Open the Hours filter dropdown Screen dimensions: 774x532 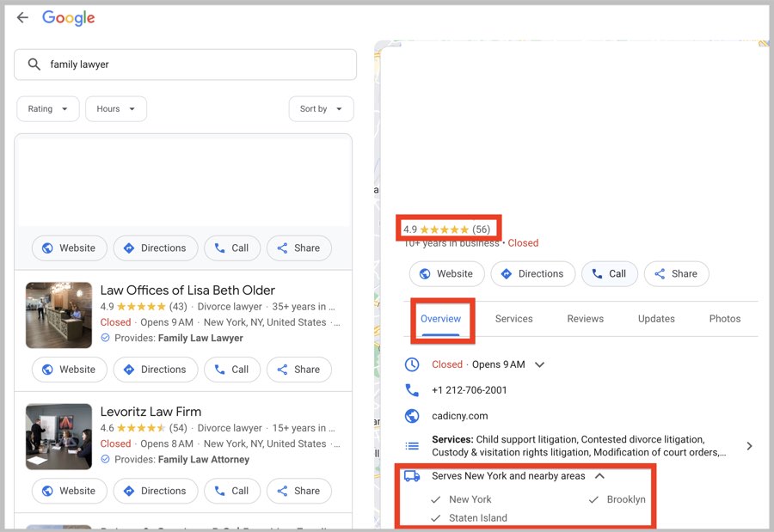[x=116, y=108]
